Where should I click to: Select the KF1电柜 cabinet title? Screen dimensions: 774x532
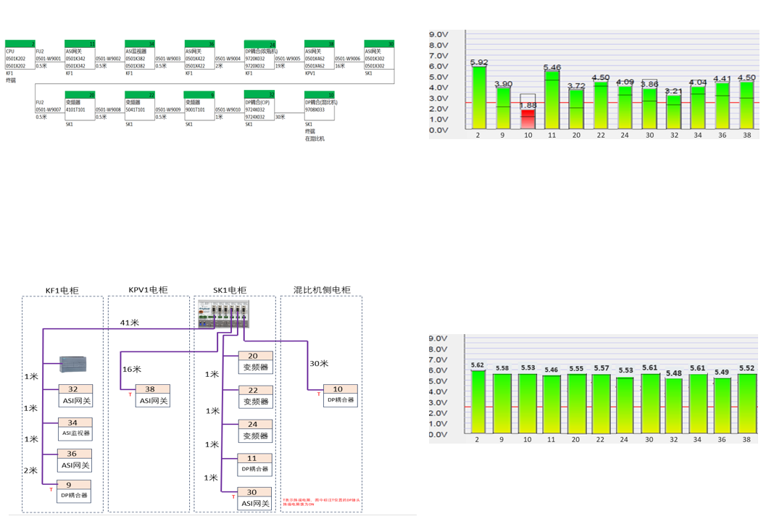[x=62, y=291]
